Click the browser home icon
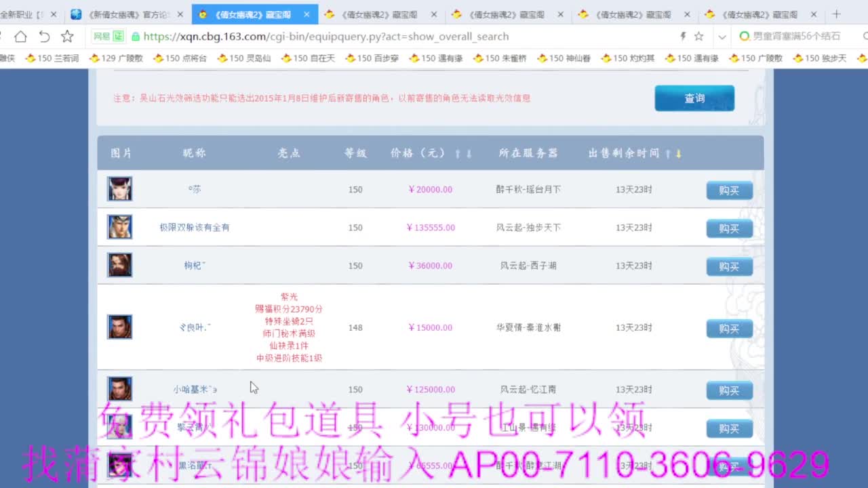 [x=20, y=37]
